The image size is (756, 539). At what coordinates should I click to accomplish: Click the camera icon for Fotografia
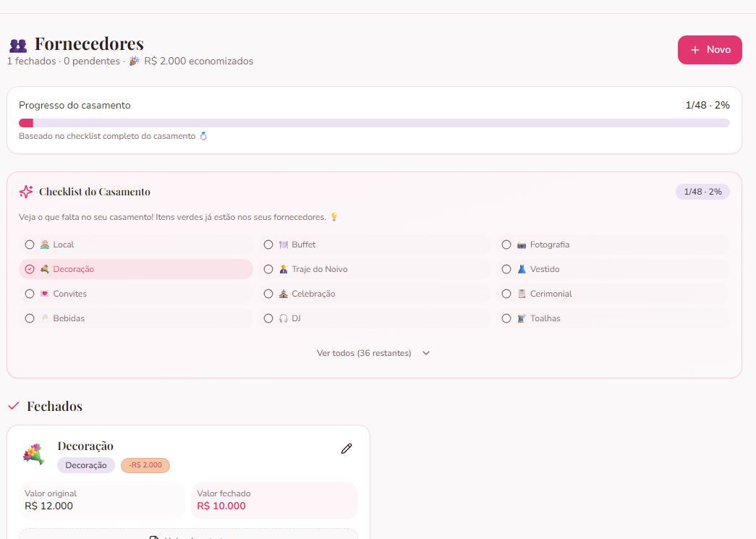(522, 245)
